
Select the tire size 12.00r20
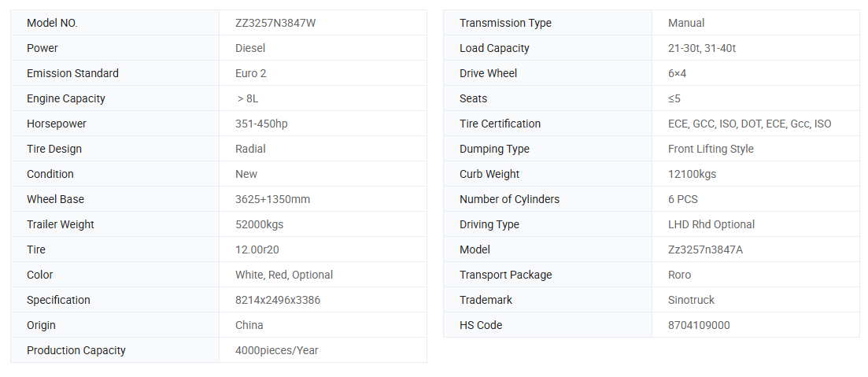click(256, 249)
